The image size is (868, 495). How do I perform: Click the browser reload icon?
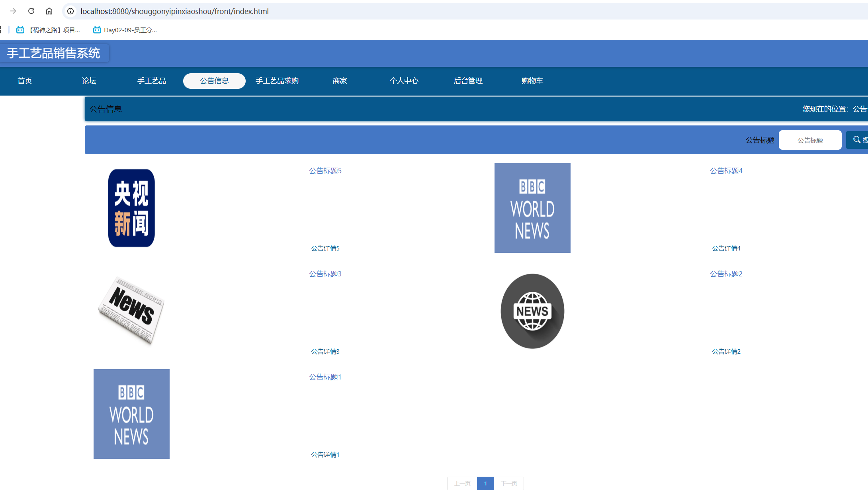(31, 11)
